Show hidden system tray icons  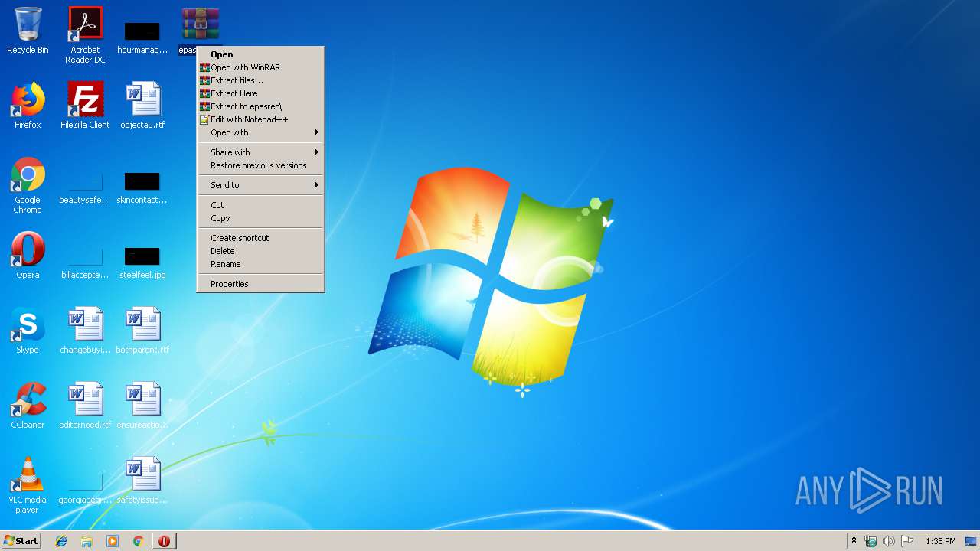point(854,541)
